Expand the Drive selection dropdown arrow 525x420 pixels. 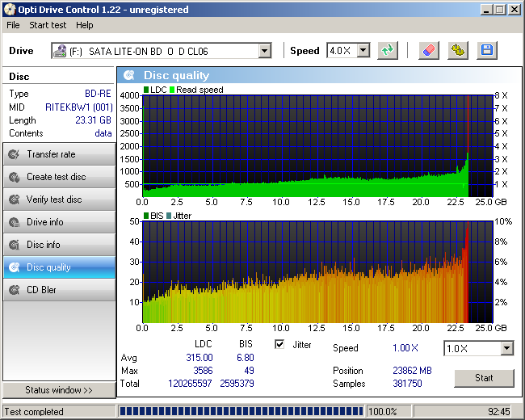coord(264,51)
